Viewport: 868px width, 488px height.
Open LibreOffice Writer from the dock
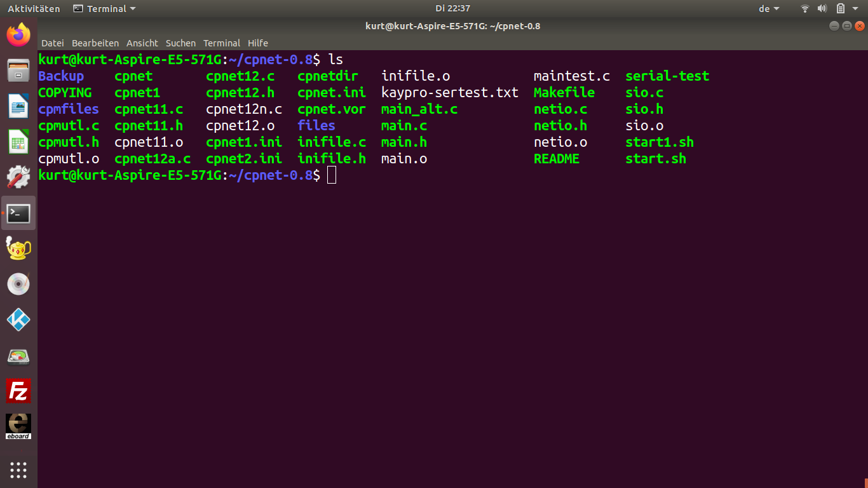click(18, 105)
